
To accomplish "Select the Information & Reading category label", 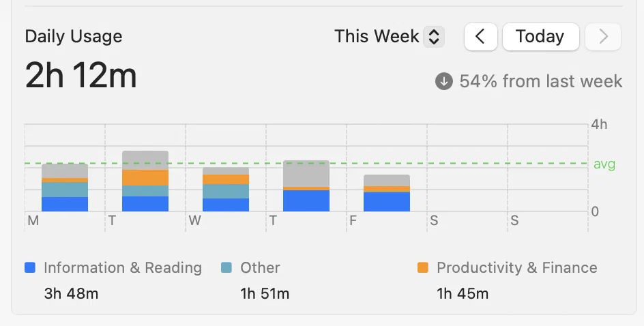I will tap(123, 268).
